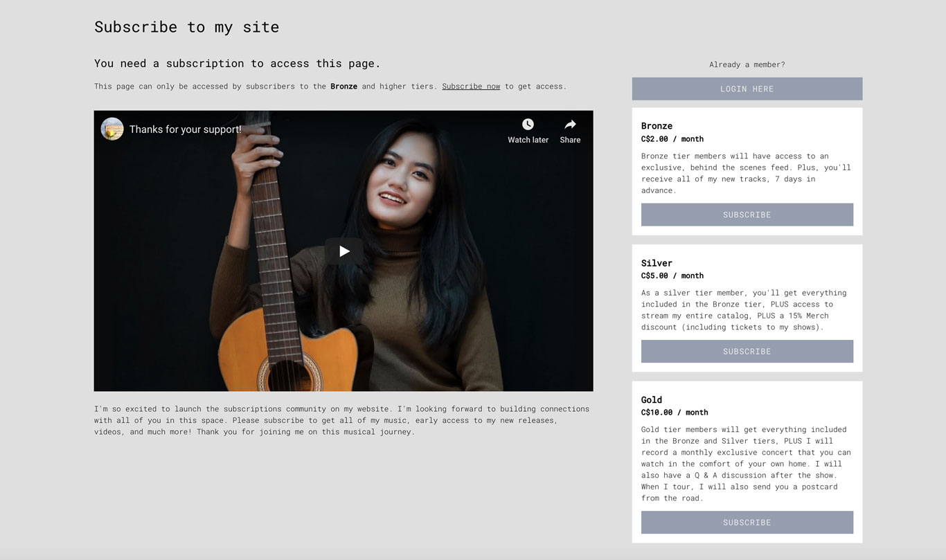The image size is (946, 560).
Task: Subscribe to the Gold tier
Action: 747,522
